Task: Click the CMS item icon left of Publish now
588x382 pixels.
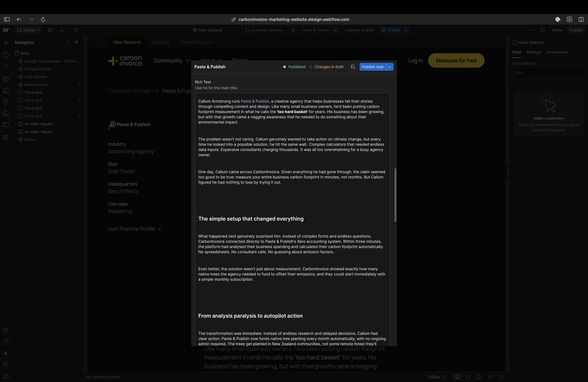Action: pos(353,67)
